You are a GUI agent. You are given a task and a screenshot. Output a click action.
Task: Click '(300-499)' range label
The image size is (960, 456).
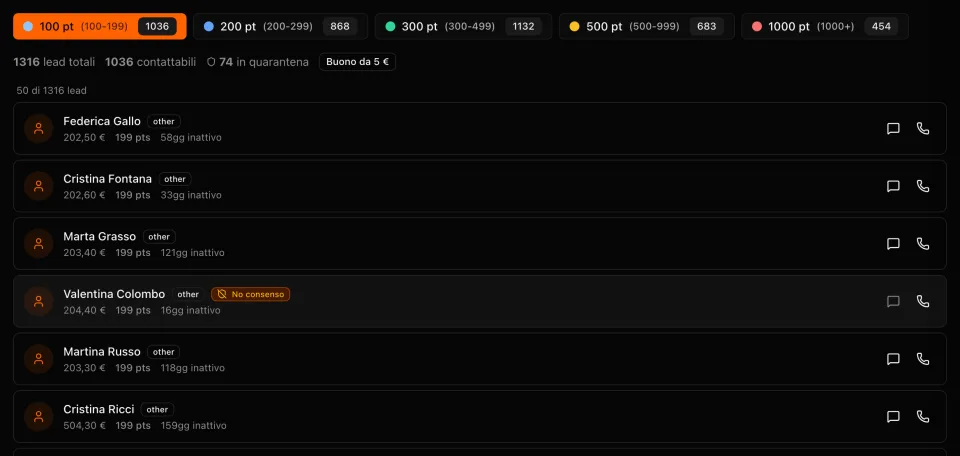pos(470,27)
